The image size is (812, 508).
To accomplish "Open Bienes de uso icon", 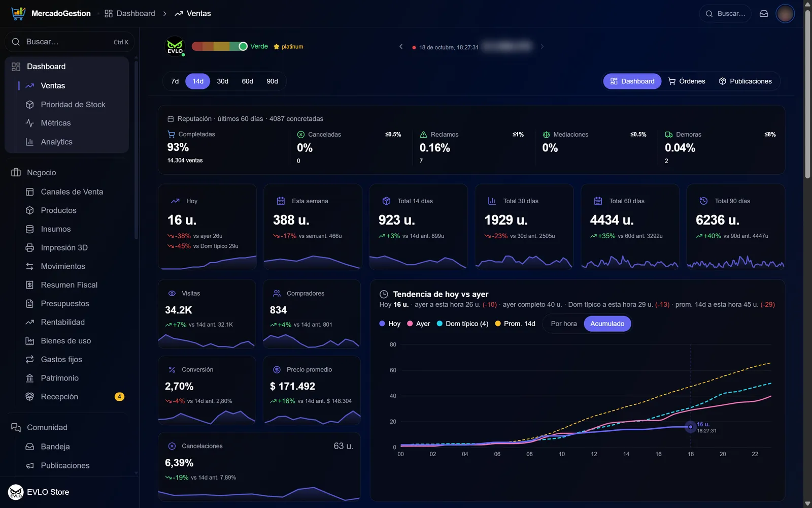I will point(30,341).
